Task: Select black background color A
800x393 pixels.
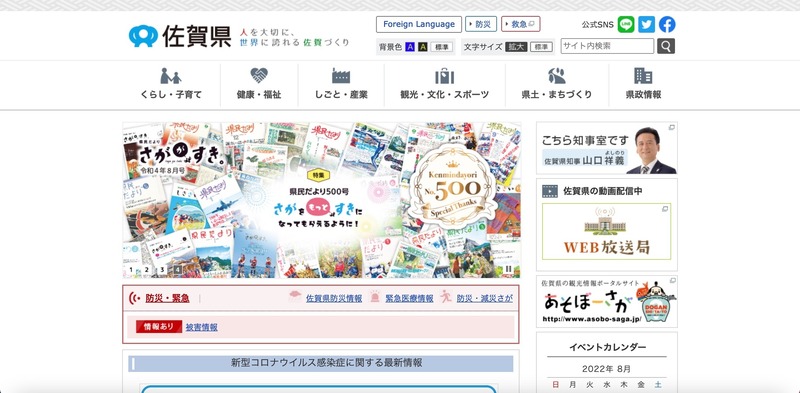Action: pos(422,47)
